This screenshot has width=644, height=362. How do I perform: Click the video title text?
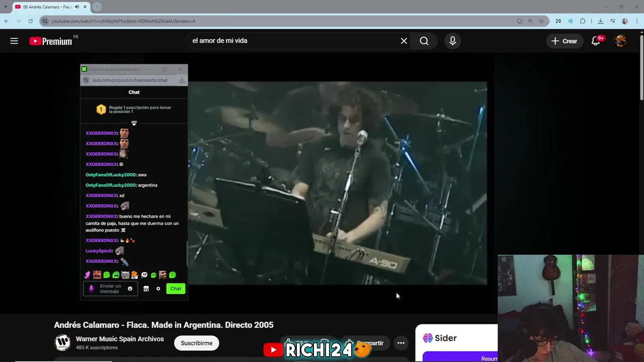pos(164,325)
